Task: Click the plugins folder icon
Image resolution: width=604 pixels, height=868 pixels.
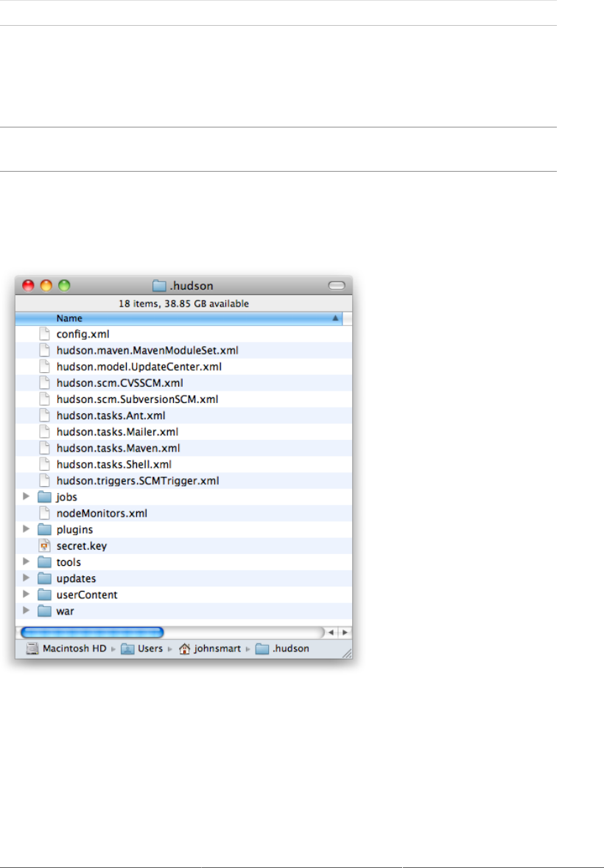Action: [44, 530]
